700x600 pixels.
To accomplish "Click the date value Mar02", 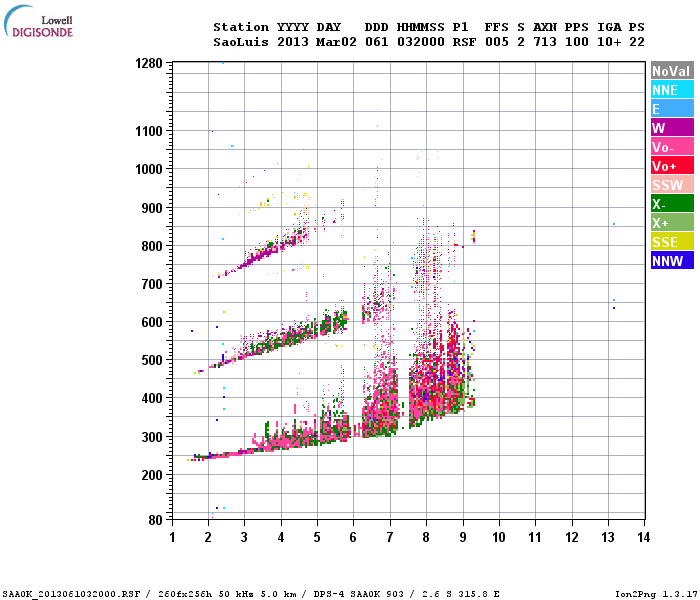I will (336, 42).
